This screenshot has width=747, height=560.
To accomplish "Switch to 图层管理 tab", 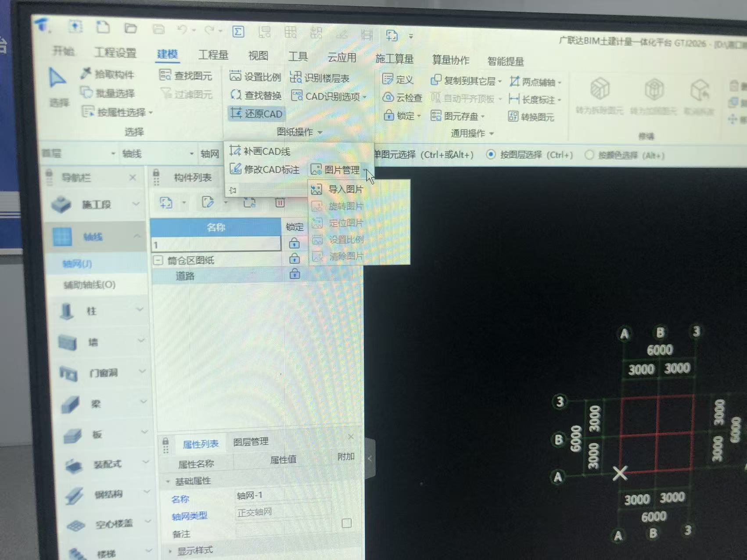I will pos(251,442).
